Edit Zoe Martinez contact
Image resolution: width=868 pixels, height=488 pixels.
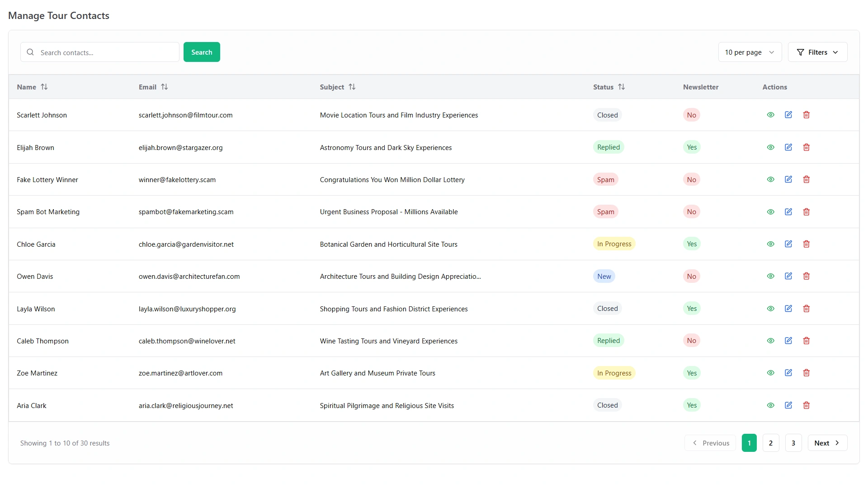(788, 373)
